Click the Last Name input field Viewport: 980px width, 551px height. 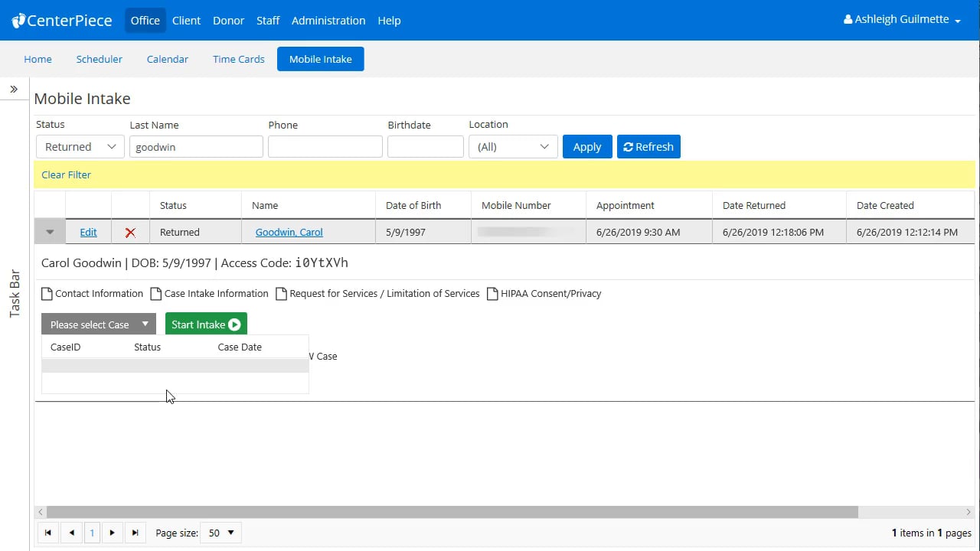click(196, 147)
